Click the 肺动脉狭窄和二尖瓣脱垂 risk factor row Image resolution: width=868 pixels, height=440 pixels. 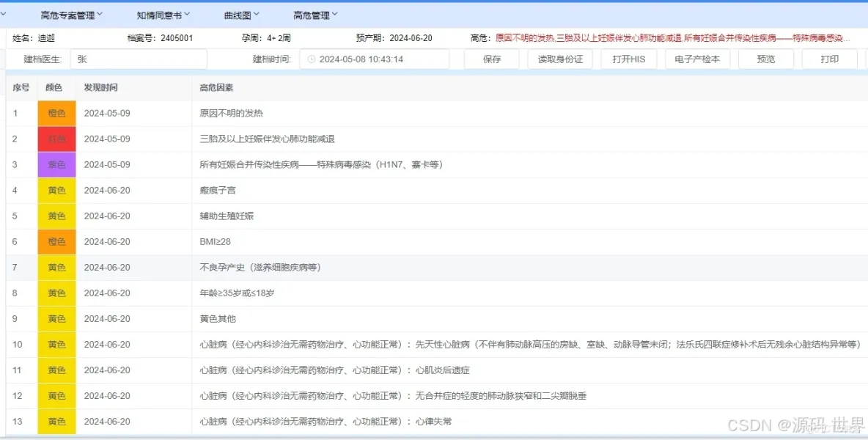393,396
